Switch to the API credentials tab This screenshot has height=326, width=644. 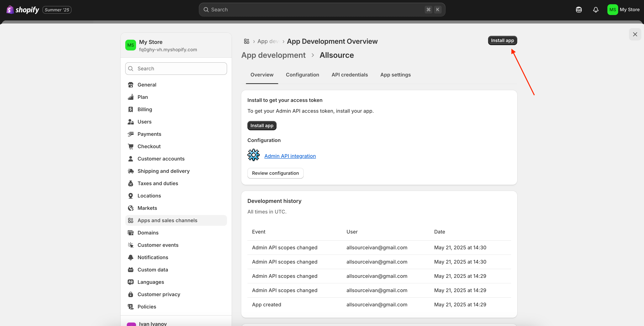coord(350,75)
